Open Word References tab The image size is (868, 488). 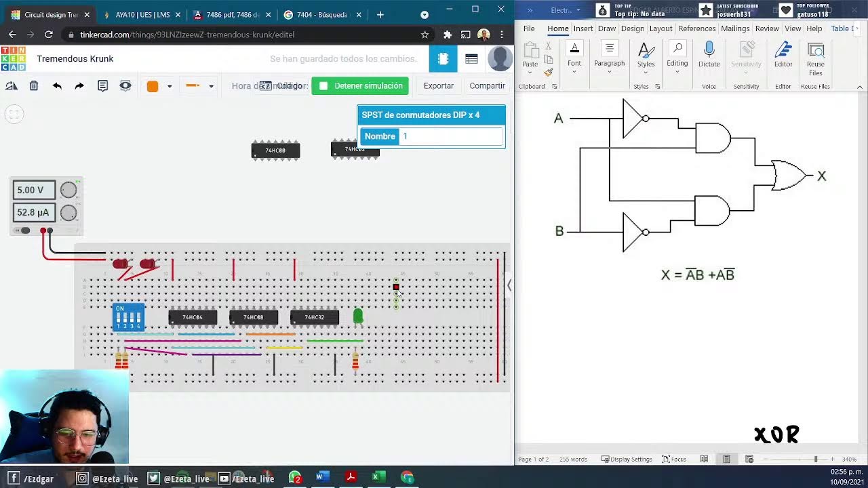pyautogui.click(x=697, y=28)
